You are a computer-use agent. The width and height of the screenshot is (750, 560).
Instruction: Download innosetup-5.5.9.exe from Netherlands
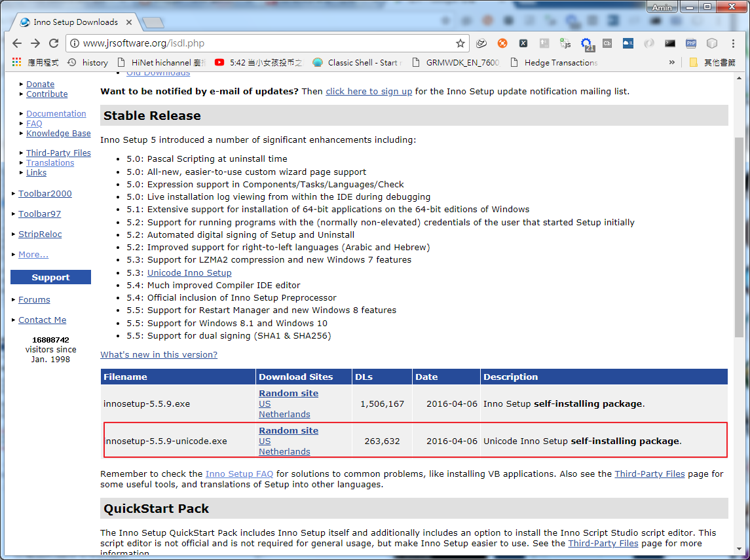click(284, 414)
